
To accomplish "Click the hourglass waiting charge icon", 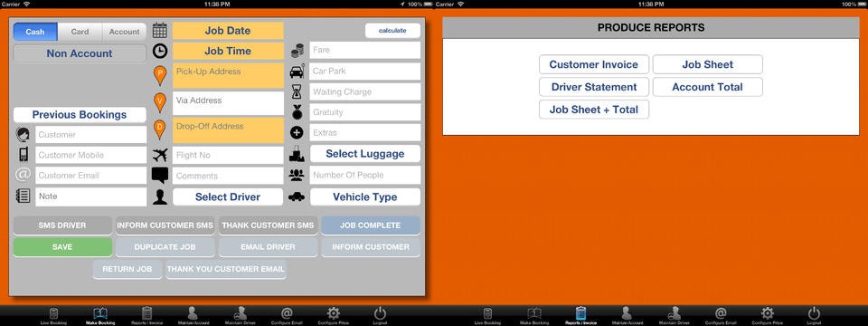I will click(297, 91).
